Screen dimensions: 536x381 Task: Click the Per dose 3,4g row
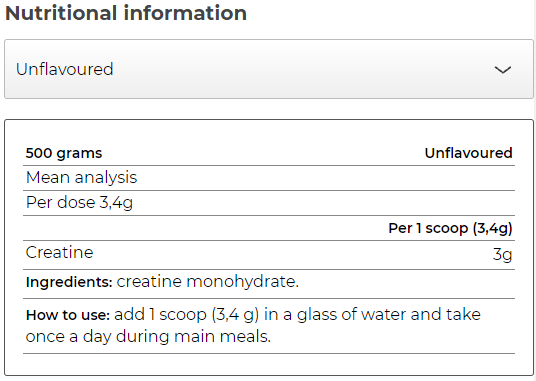point(269,203)
